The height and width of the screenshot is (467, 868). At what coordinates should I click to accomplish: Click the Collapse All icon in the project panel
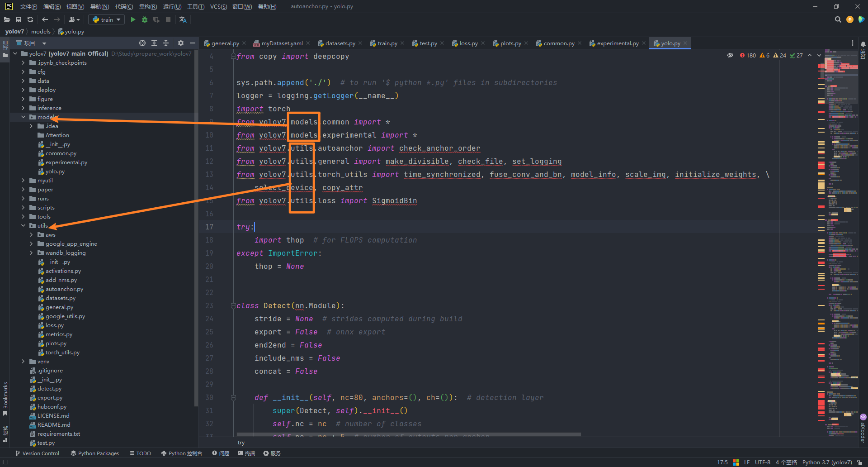(166, 43)
